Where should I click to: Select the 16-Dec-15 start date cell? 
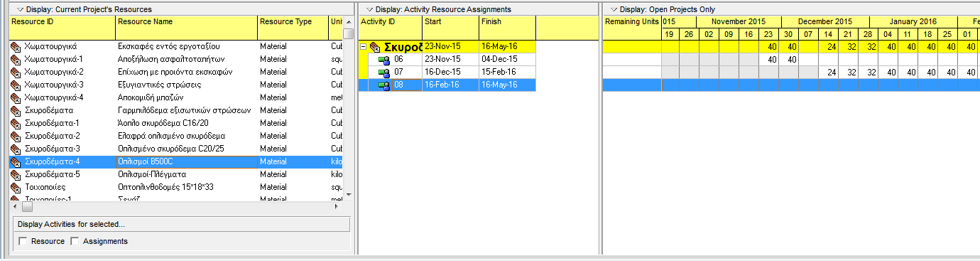[x=450, y=73]
